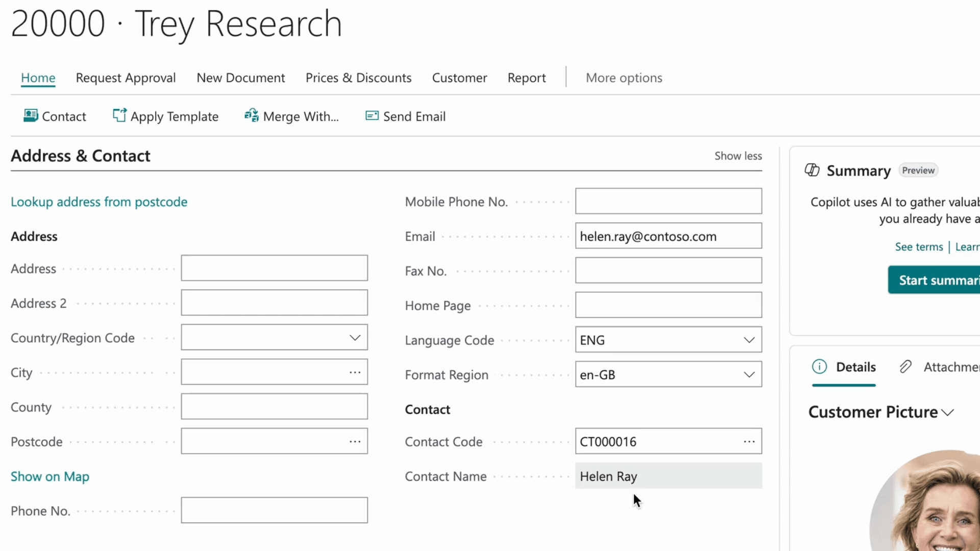Screen dimensions: 980x551
Task: Click Lookup address from postcode link
Action: (99, 202)
